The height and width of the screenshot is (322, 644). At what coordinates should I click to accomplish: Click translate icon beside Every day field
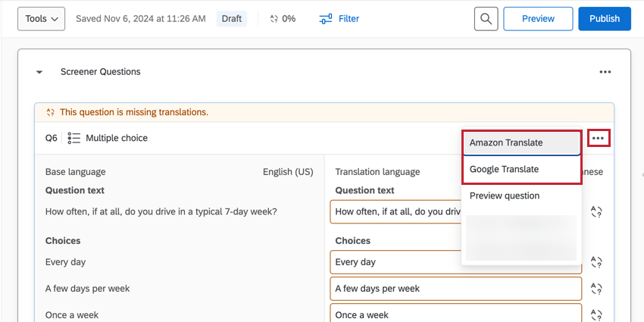[596, 262]
